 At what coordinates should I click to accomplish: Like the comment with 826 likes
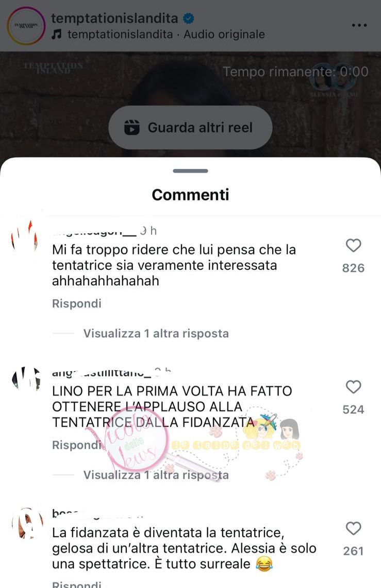pos(353,246)
